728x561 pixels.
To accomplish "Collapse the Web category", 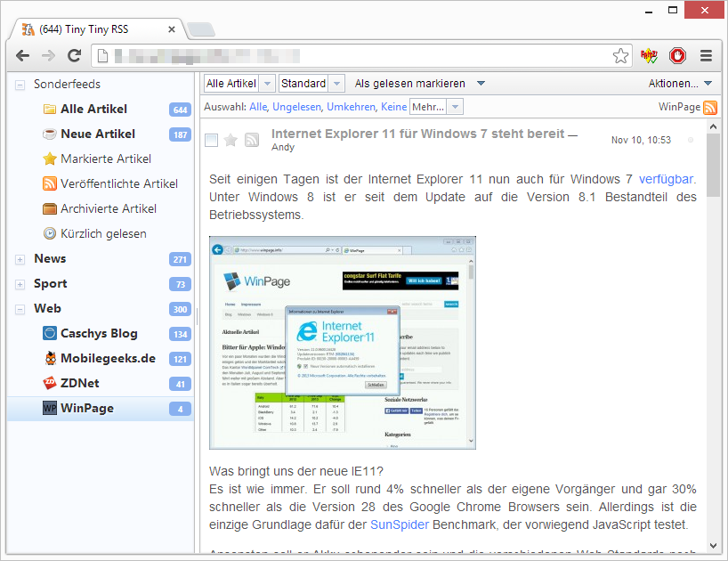I will [x=20, y=309].
